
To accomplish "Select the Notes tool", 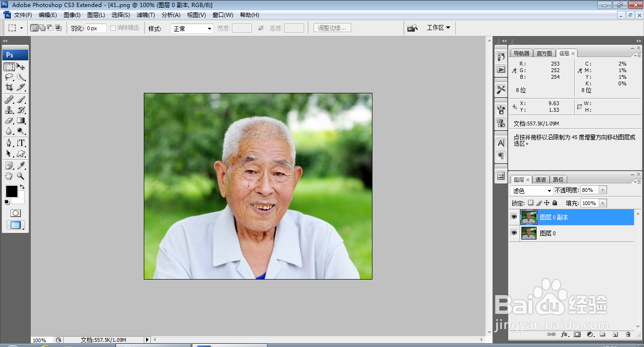I will 9,166.
